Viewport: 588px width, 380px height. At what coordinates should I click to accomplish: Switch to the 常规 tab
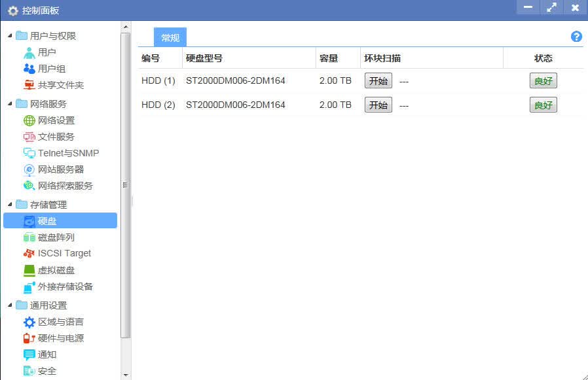pos(170,37)
